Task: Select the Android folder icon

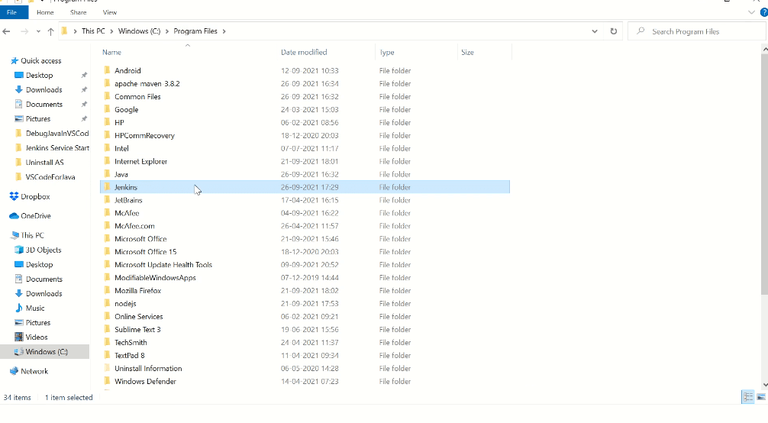Action: [107, 70]
